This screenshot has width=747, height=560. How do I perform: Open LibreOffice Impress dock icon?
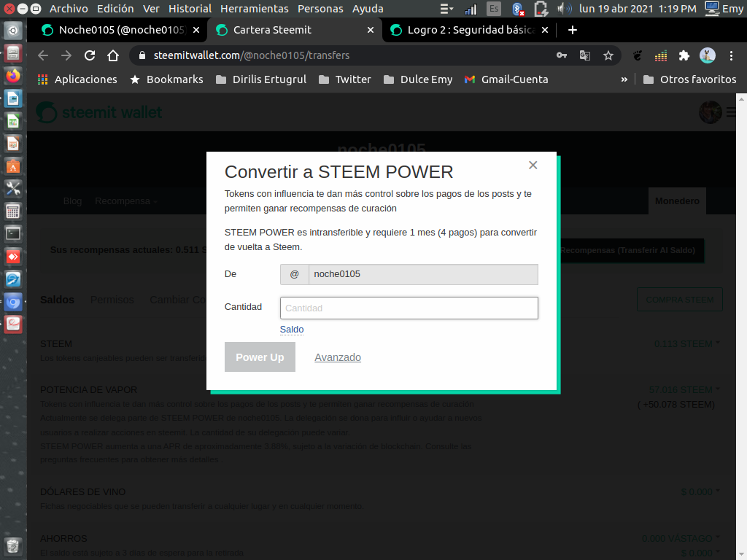tap(13, 144)
